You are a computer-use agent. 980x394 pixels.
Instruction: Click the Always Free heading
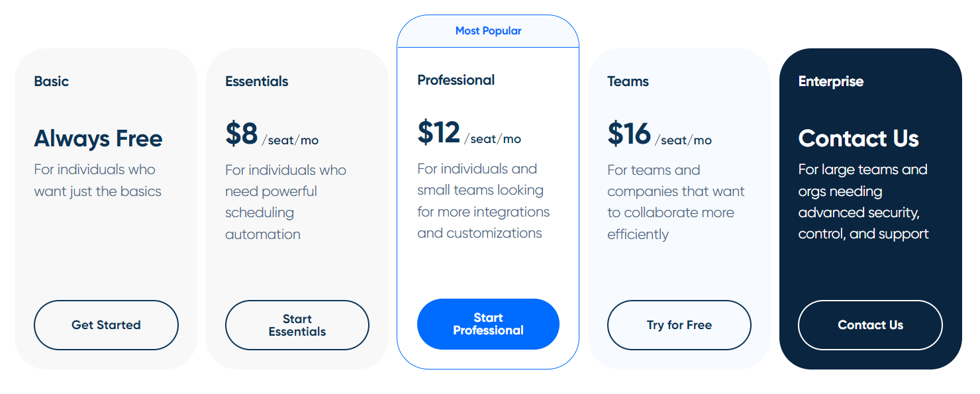click(98, 138)
